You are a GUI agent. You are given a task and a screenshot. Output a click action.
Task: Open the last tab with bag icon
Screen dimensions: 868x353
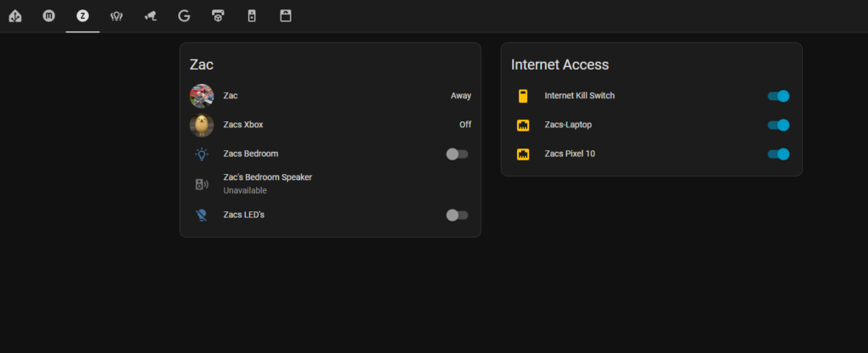286,15
